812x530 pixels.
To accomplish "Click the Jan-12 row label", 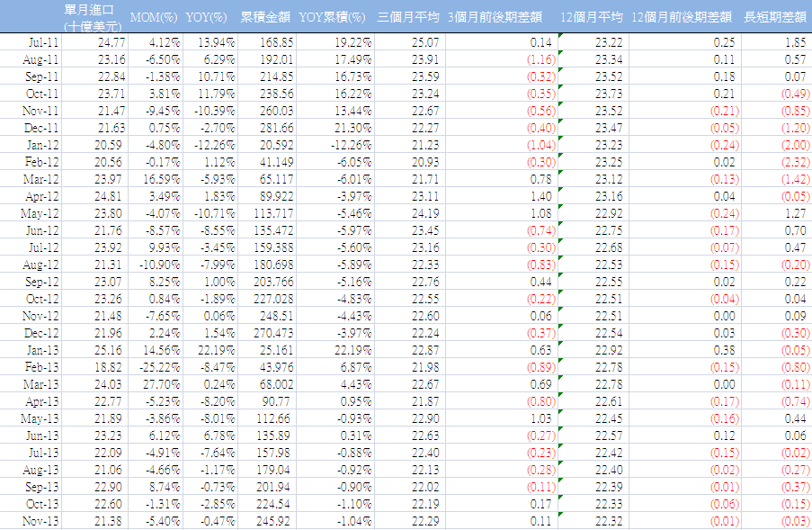I will (43, 145).
